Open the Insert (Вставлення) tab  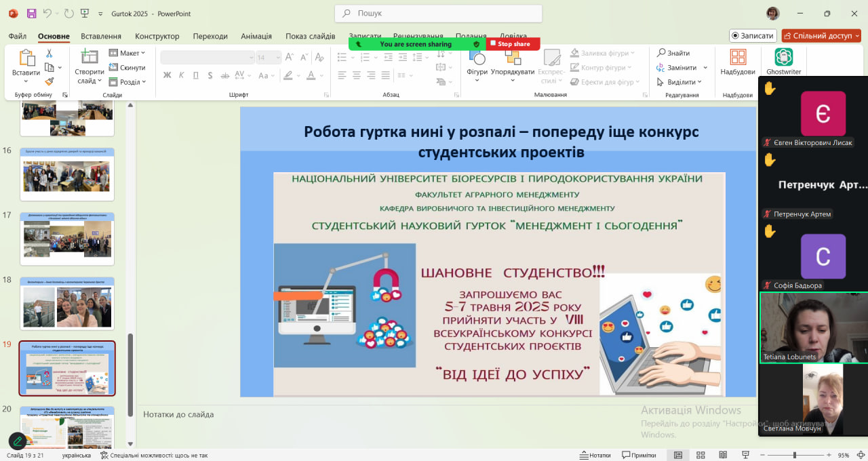tap(101, 36)
